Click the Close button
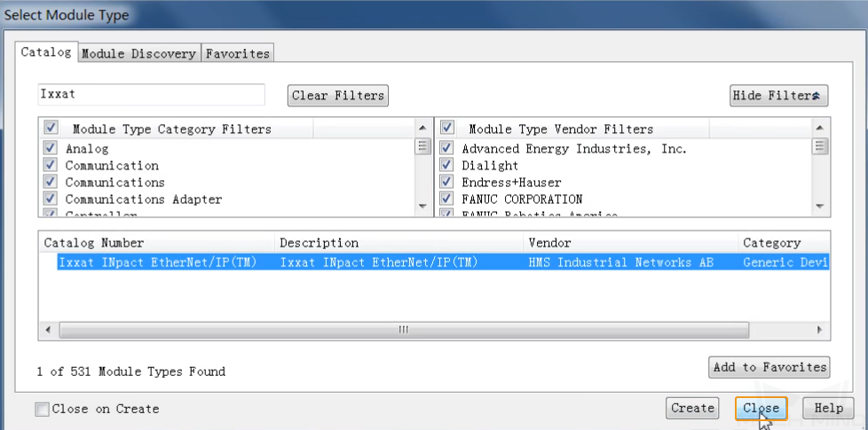Screen dimensions: 868x430 761,409
